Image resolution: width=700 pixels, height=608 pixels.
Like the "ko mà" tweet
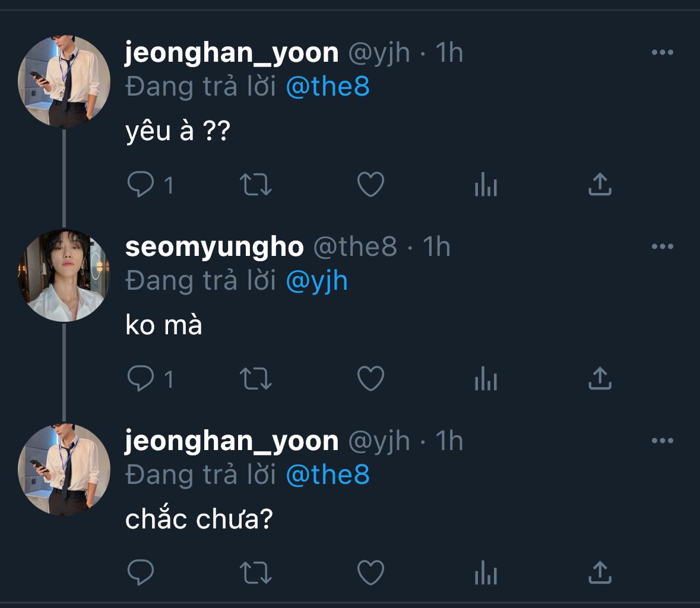[370, 379]
